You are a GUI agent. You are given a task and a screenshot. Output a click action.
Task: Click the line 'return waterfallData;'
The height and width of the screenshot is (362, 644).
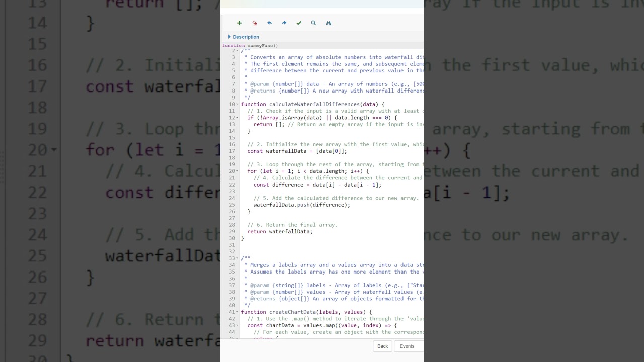[280, 232]
